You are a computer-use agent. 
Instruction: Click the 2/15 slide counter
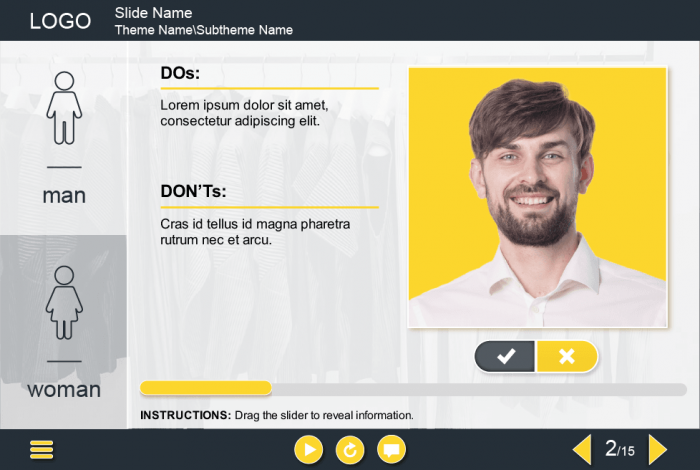[620, 449]
